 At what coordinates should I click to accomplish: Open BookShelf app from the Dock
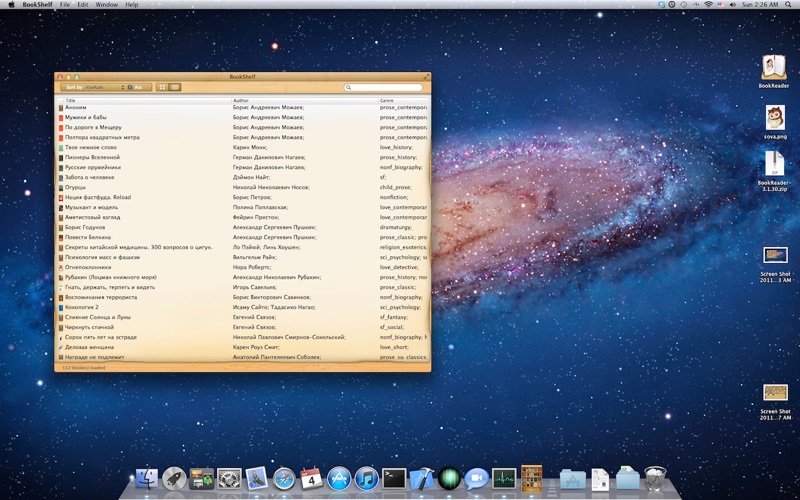pyautogui.click(x=531, y=478)
